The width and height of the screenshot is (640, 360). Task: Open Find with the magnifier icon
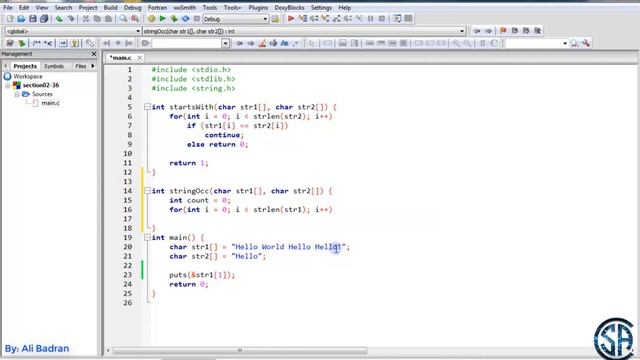[123, 19]
